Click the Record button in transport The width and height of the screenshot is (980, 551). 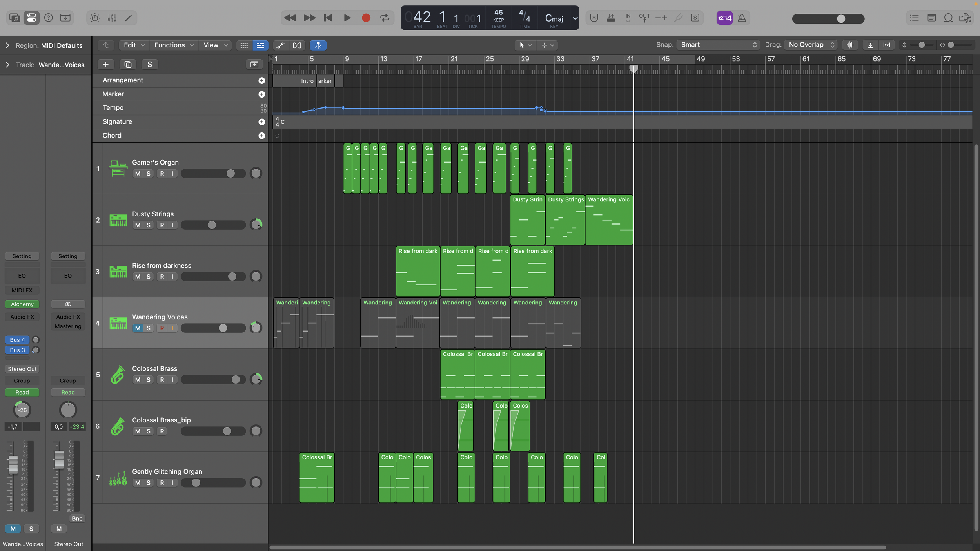click(x=366, y=18)
